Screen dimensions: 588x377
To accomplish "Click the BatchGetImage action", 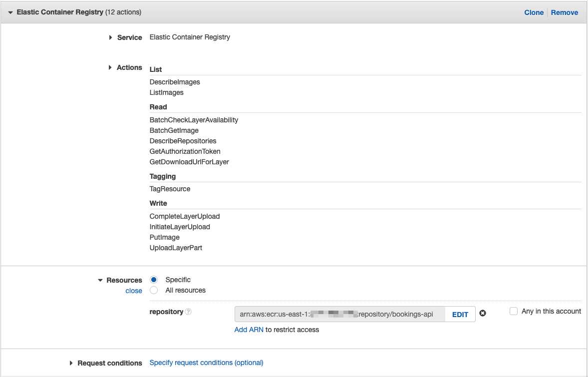I will coord(174,130).
